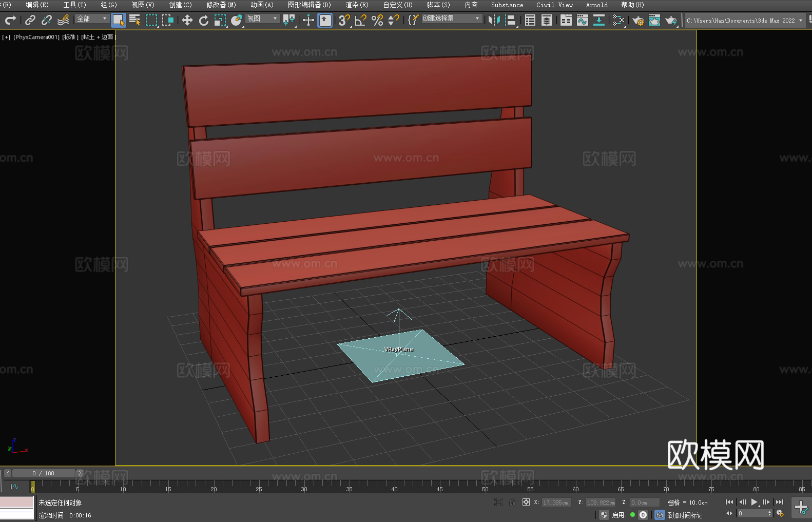The image size is (812, 522).
Task: Toggle the 3D Snaps button
Action: point(344,20)
